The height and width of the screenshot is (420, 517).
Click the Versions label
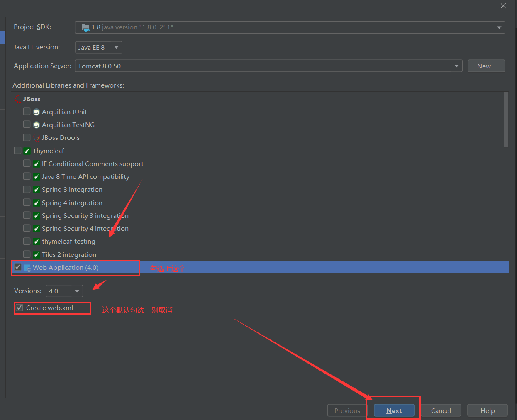coord(28,291)
